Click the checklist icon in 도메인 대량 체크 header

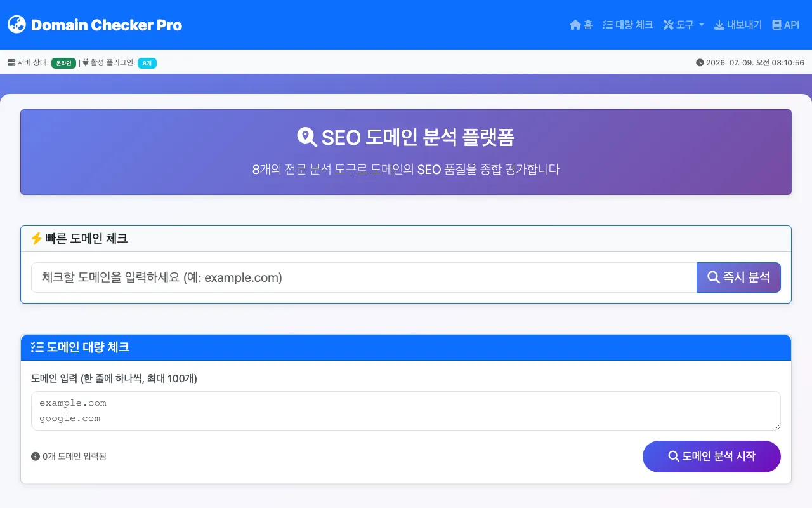click(x=37, y=347)
